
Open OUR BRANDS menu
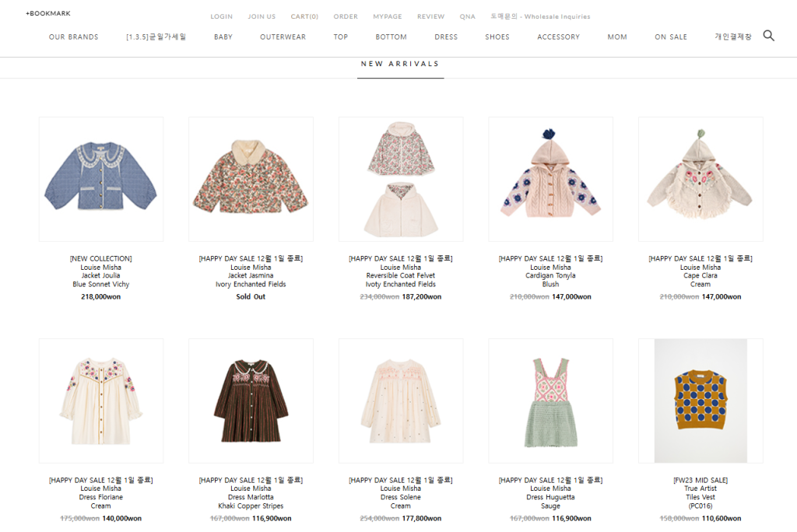pyautogui.click(x=74, y=37)
